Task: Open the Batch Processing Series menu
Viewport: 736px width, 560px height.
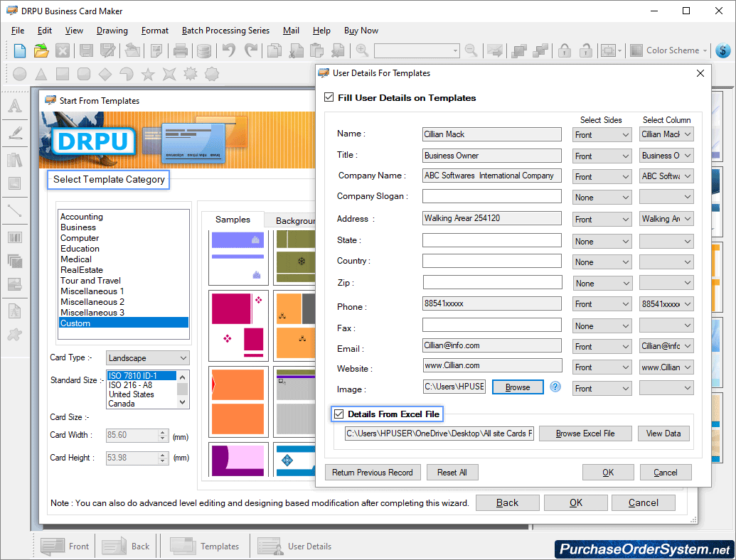Action: (x=225, y=31)
